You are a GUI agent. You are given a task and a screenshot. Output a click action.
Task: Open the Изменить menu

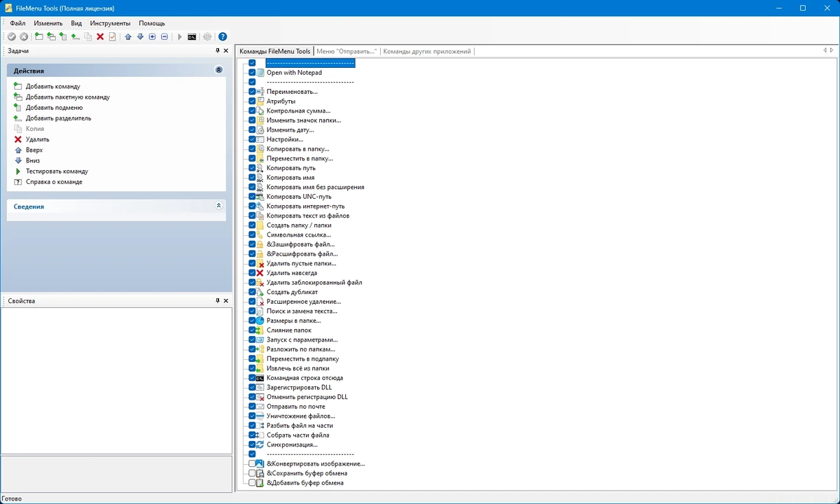48,23
